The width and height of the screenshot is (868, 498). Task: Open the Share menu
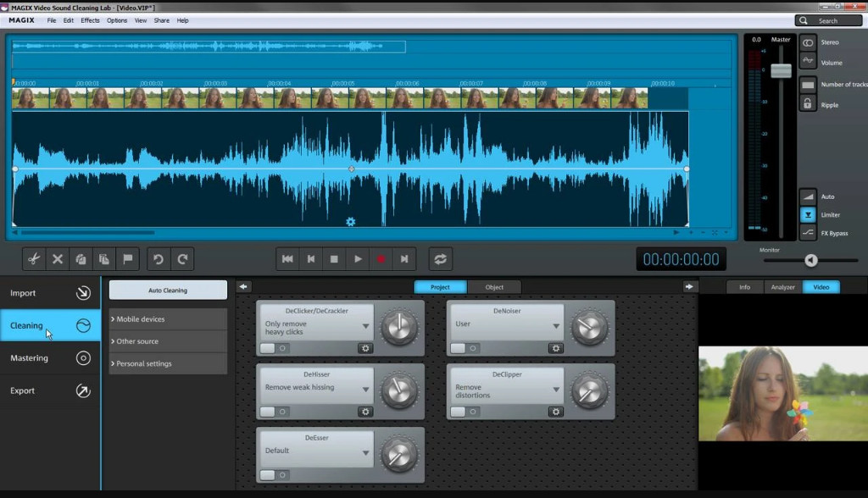point(162,20)
